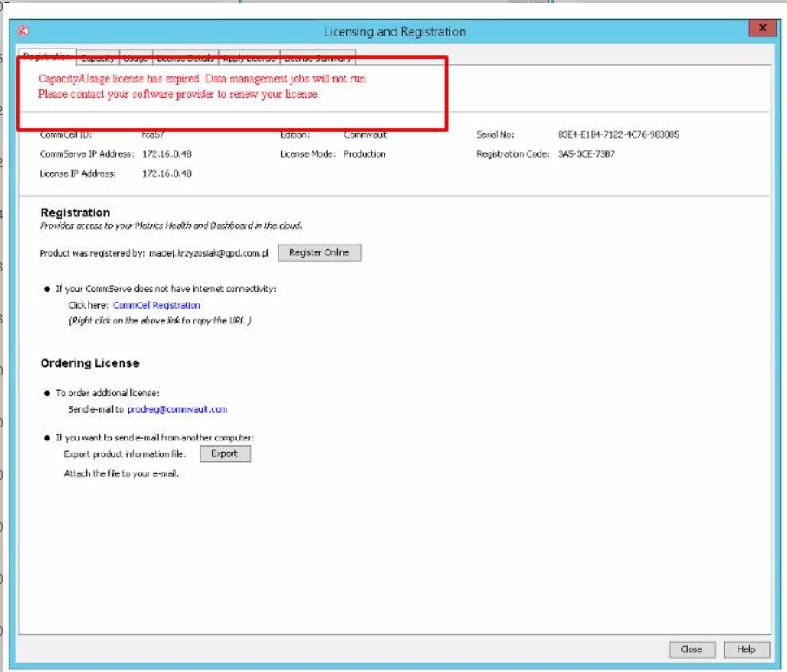Click the Licensing and Registration title bar
The image size is (787, 672).
393,30
